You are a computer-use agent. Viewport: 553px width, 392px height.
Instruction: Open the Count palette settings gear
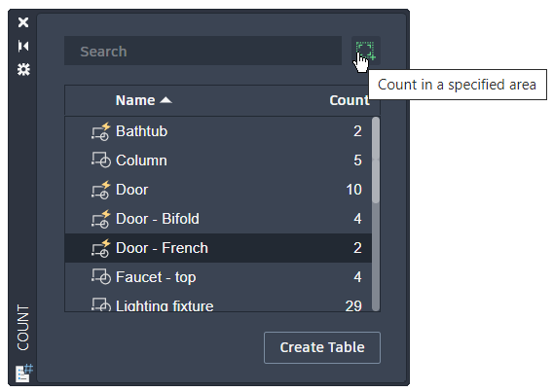(23, 69)
